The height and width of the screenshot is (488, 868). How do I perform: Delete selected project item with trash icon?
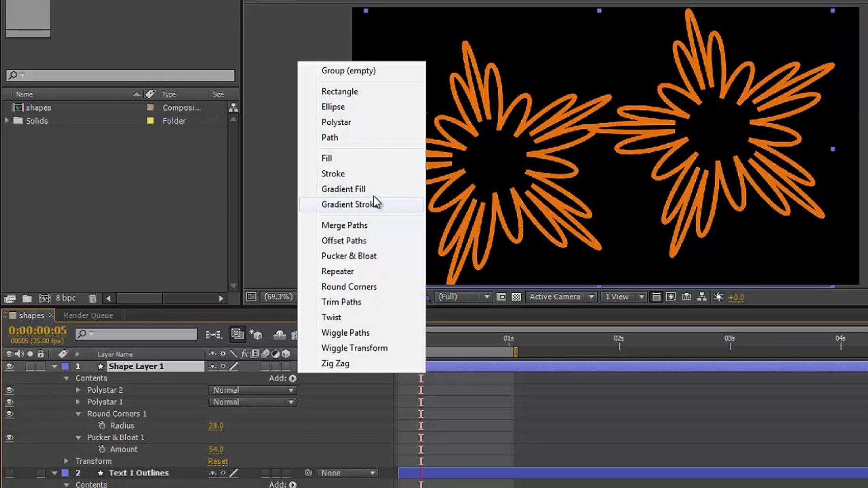tap(92, 298)
